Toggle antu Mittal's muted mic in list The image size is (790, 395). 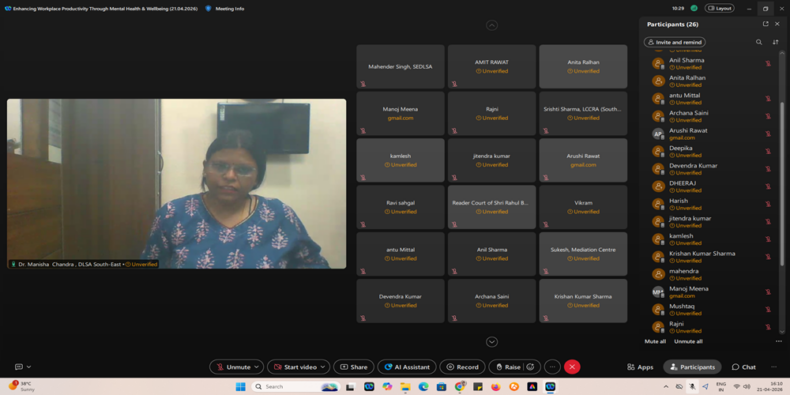[x=768, y=99]
